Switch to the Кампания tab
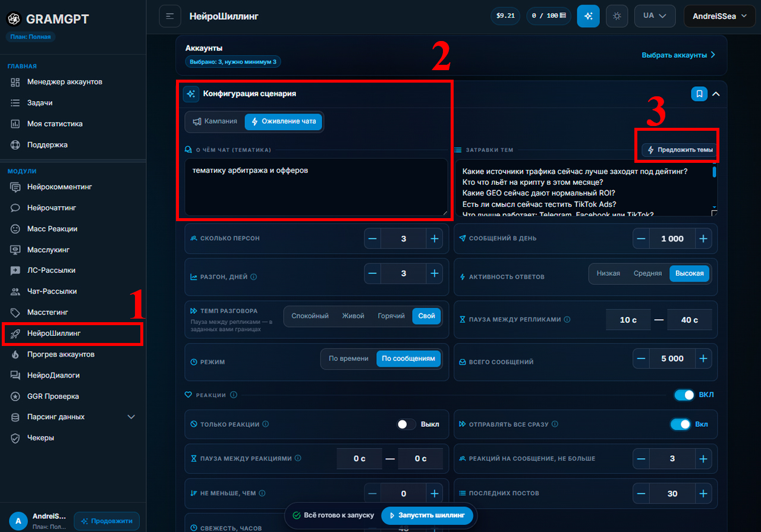This screenshot has height=532, width=761. pos(215,121)
